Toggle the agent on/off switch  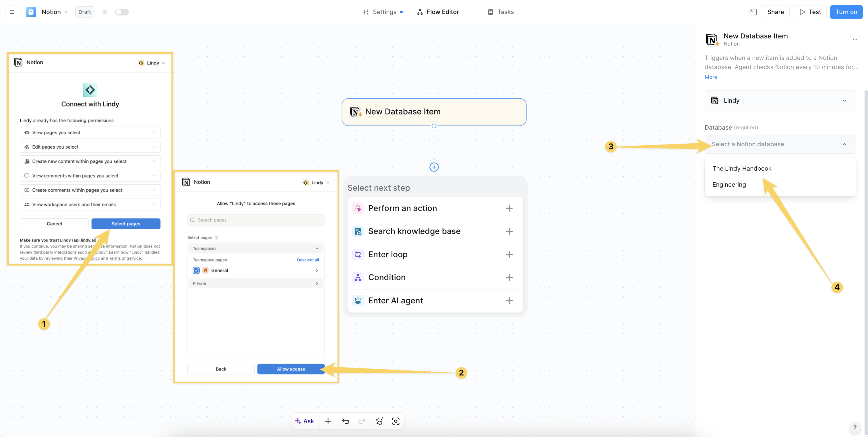[122, 12]
